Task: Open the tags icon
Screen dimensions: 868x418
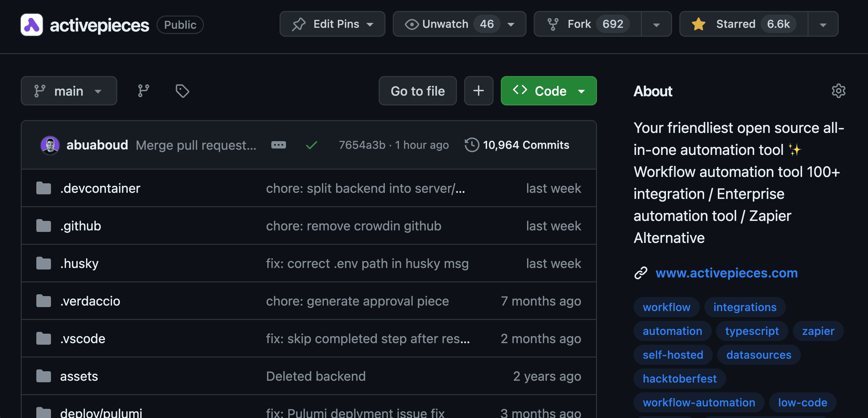Action: pyautogui.click(x=182, y=91)
